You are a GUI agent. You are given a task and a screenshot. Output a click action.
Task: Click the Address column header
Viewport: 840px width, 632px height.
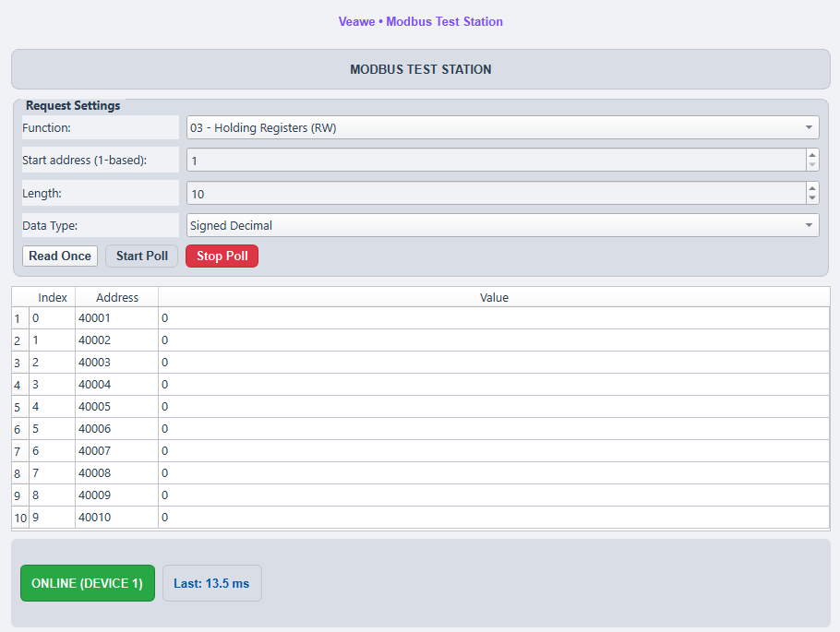coord(117,297)
